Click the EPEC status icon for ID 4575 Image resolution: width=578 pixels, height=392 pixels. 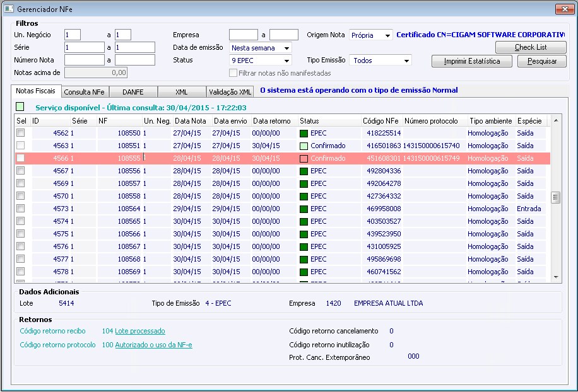pos(304,234)
